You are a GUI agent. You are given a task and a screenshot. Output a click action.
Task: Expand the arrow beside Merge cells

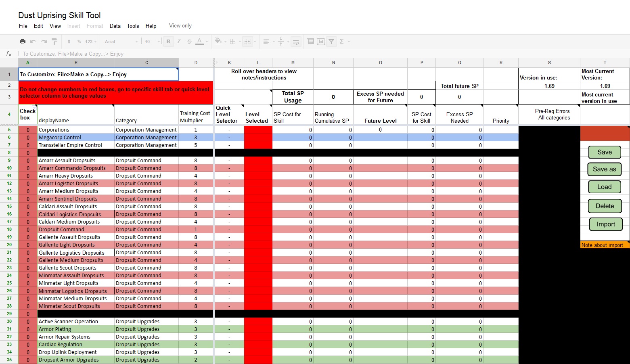255,42
